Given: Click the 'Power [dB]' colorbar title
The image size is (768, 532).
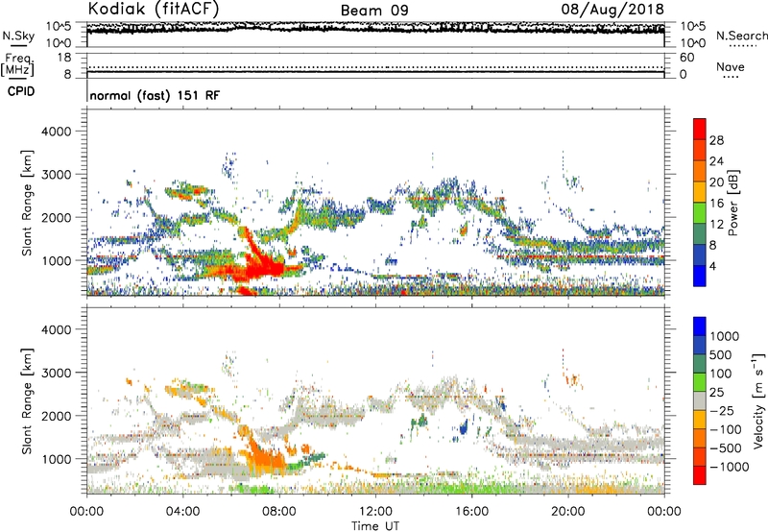Looking at the screenshot, I should (733, 203).
